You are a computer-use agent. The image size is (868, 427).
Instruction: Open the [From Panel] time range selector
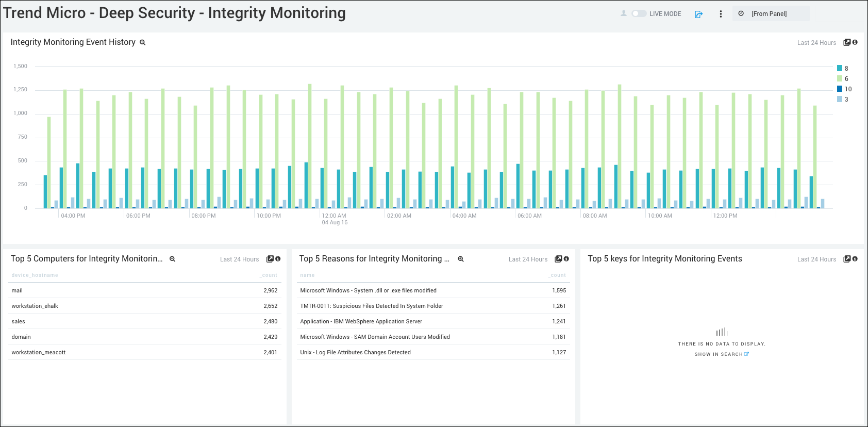pyautogui.click(x=771, y=14)
